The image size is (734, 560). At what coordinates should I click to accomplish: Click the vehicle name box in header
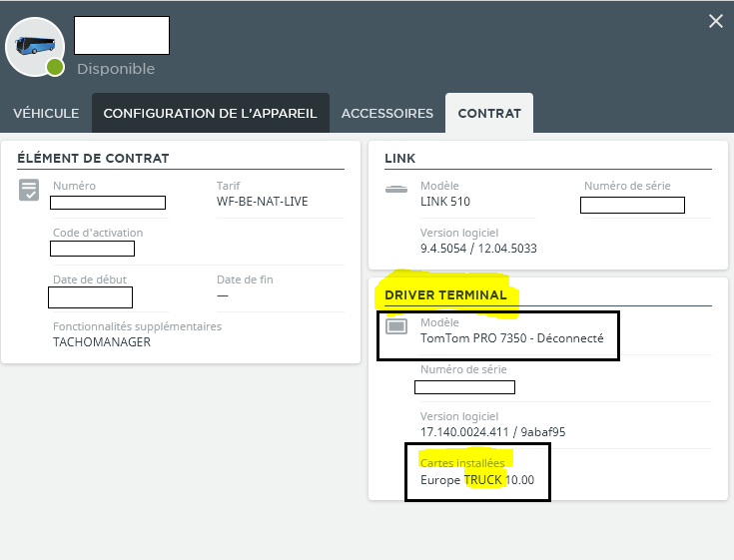coord(122,36)
